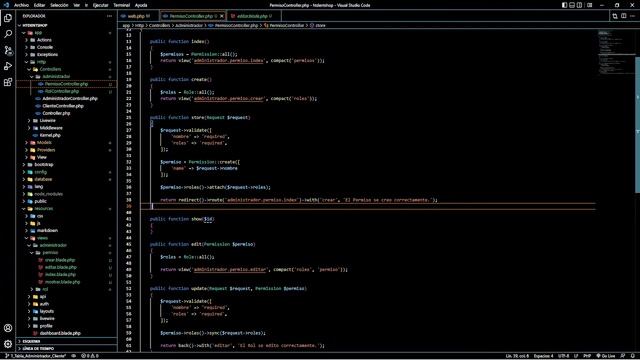640x360 pixels.
Task: Open customize layout icon in title bar
Action: (x=589, y=5)
